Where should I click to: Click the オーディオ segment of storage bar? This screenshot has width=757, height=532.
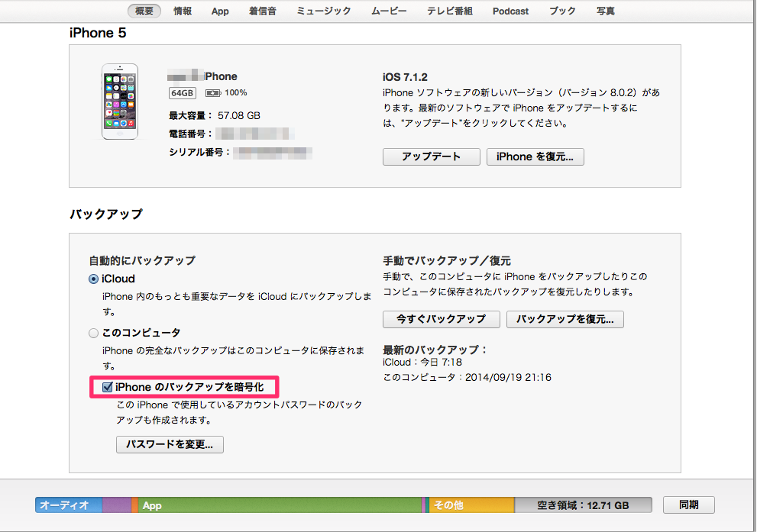click(x=69, y=505)
